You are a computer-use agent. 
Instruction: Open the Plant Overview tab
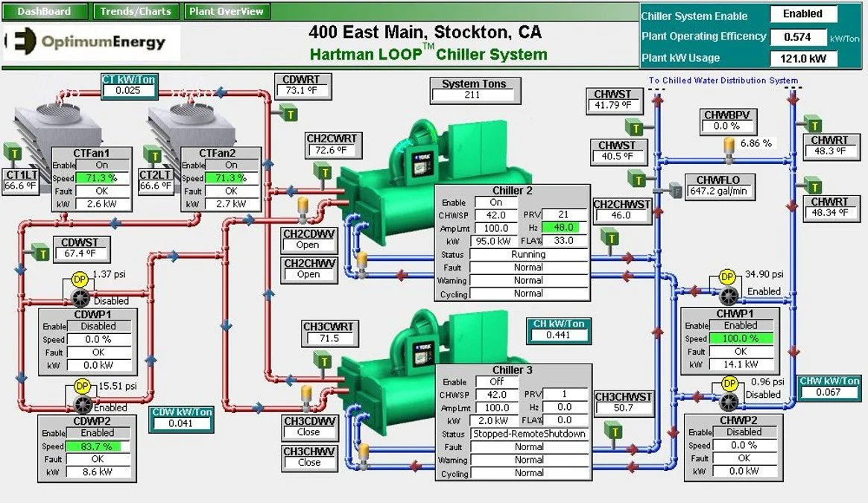pyautogui.click(x=226, y=12)
